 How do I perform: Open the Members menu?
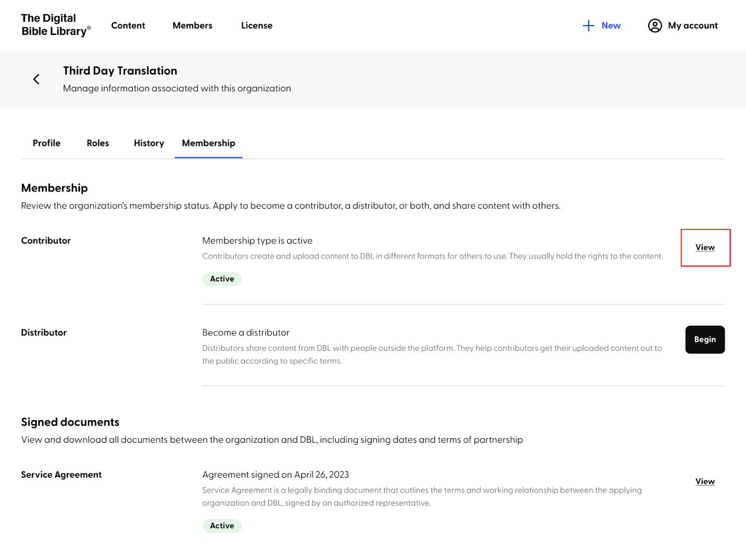193,26
